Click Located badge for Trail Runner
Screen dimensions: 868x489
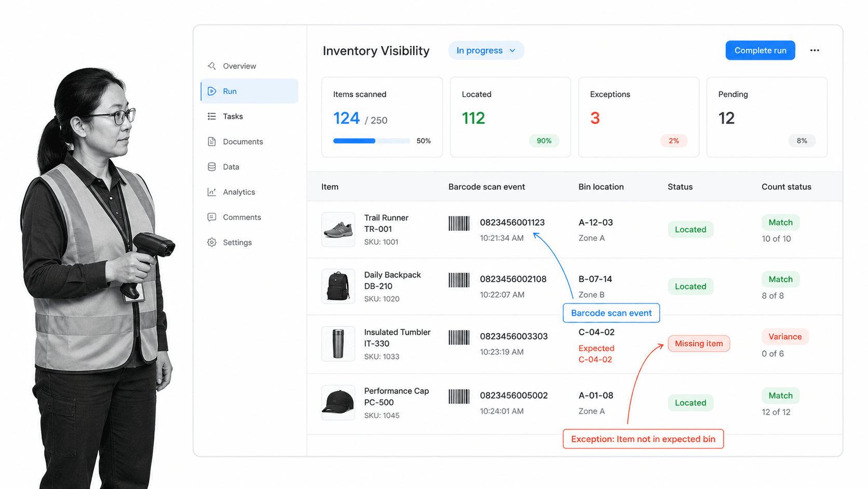[690, 230]
